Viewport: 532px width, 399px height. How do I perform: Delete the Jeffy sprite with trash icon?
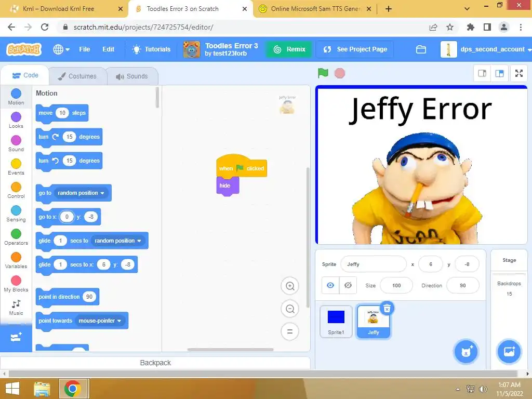(x=387, y=309)
